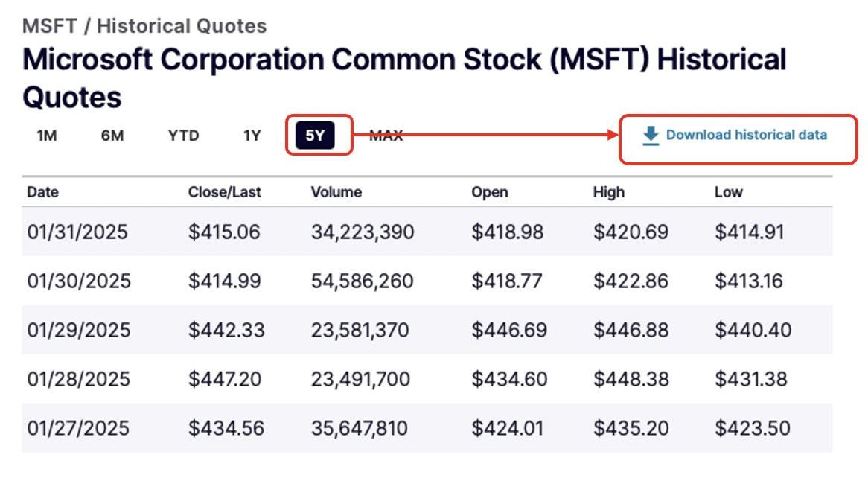Click the $442.33 closing price cell

pos(224,330)
